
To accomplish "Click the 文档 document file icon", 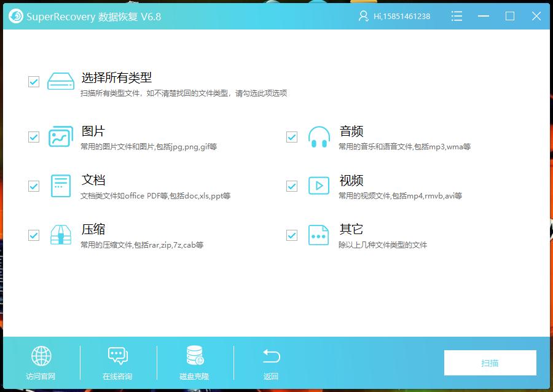I will (x=60, y=186).
